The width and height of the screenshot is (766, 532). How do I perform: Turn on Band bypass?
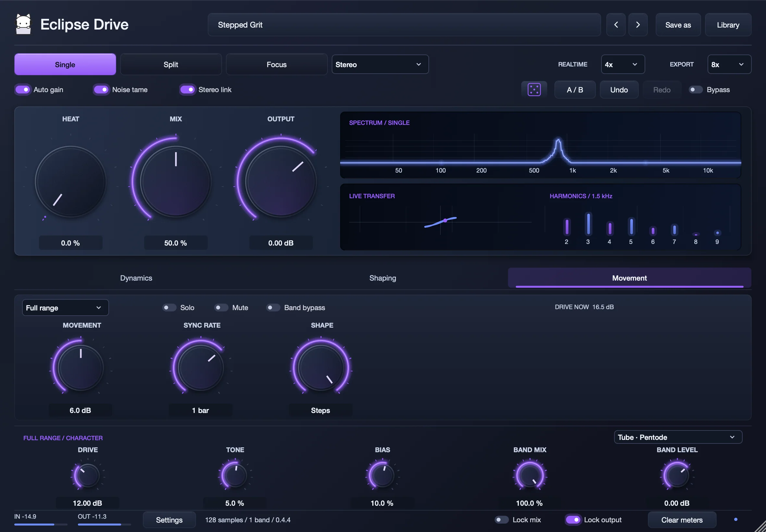point(273,307)
